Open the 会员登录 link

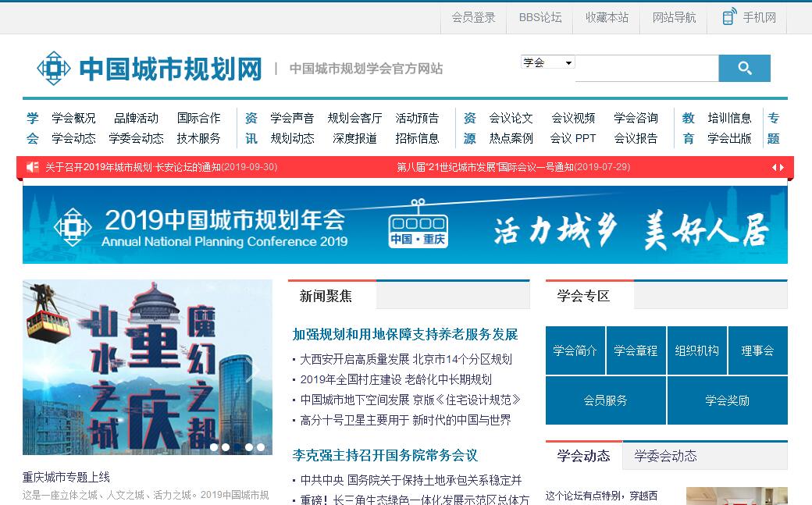coord(473,17)
